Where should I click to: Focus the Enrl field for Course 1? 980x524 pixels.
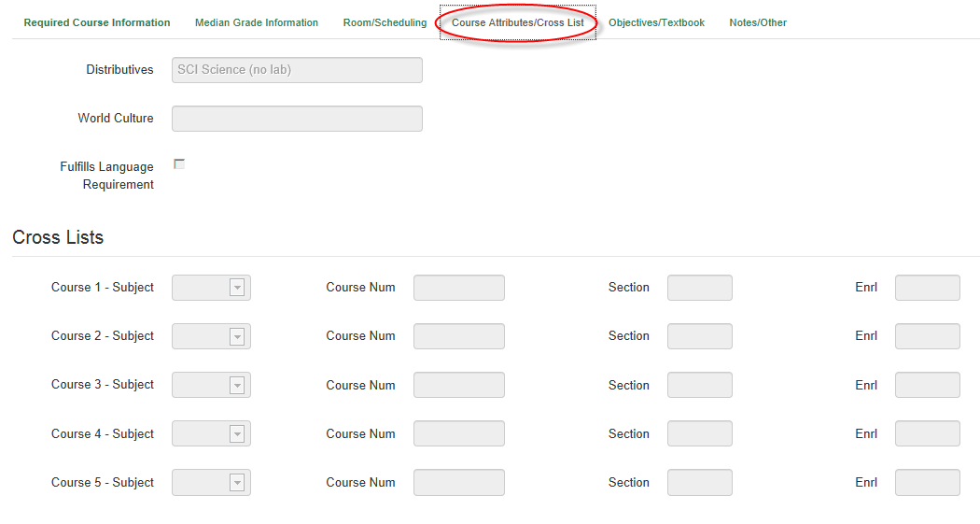927,288
